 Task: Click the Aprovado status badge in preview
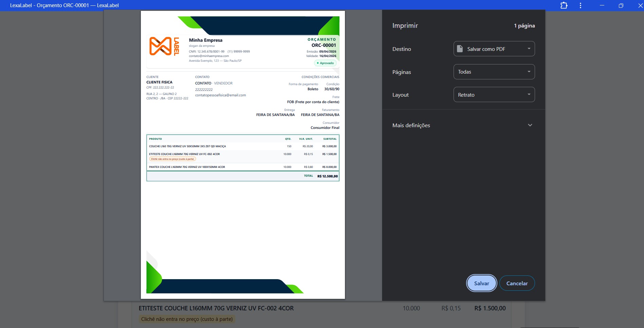[325, 63]
